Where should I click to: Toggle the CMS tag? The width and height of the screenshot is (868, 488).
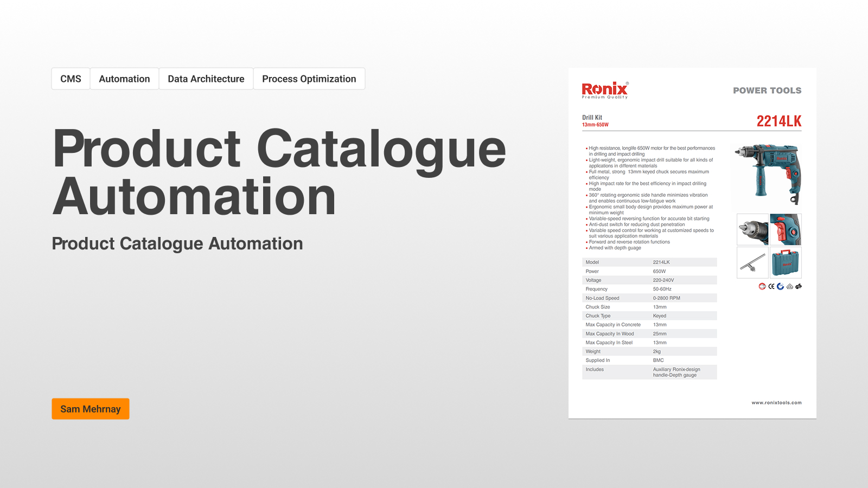tap(71, 79)
